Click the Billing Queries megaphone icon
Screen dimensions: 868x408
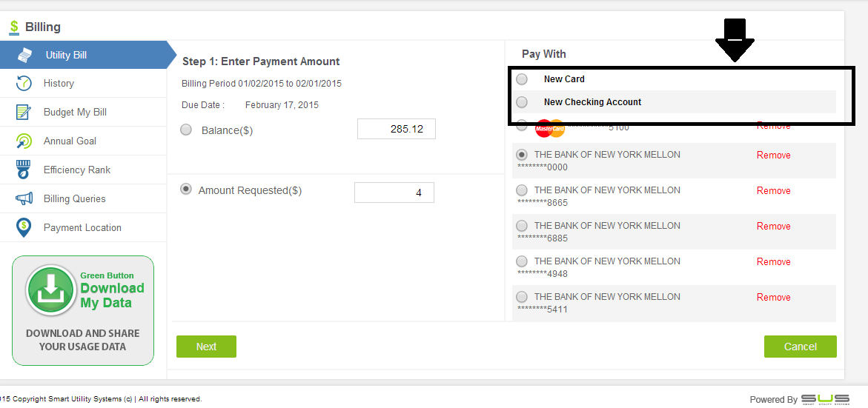click(24, 198)
